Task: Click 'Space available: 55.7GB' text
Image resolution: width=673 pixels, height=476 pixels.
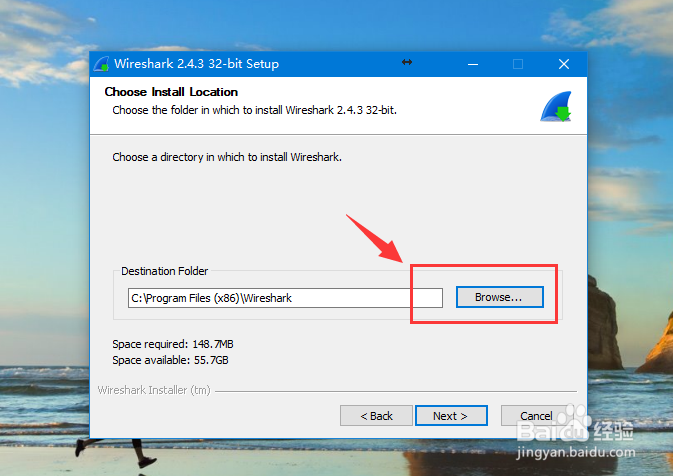Action: coord(170,360)
